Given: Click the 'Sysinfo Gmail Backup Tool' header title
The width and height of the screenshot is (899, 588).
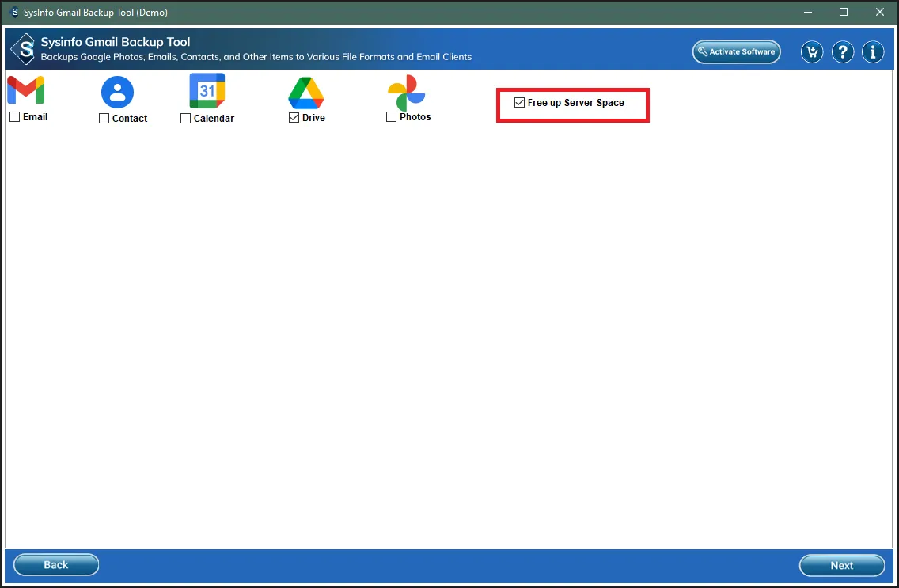Looking at the screenshot, I should click(116, 42).
